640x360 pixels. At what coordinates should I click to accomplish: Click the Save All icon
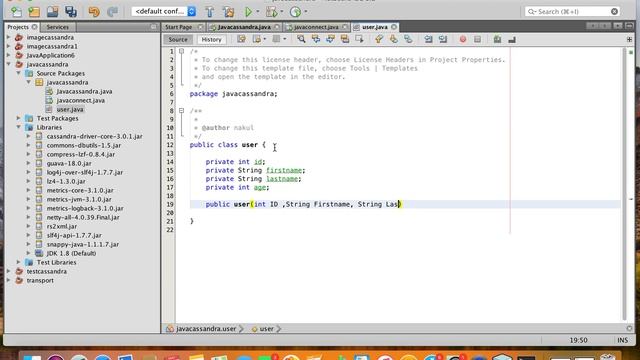pyautogui.click(x=71, y=12)
